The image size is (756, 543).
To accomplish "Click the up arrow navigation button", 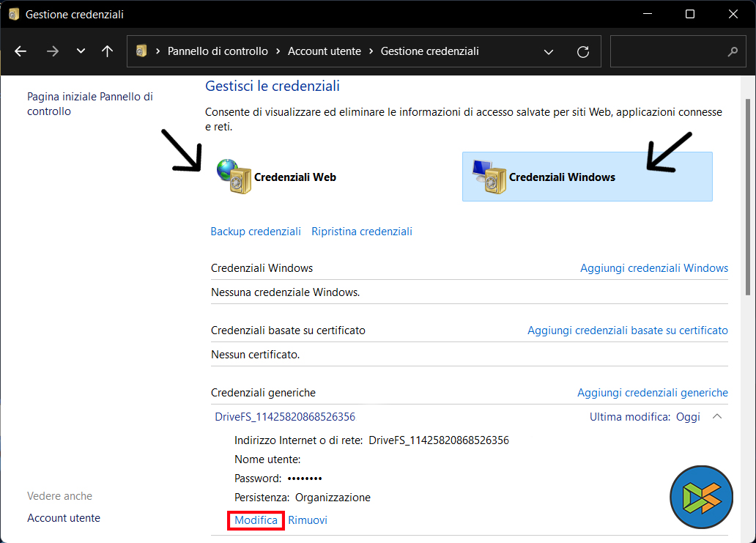I will 108,51.
